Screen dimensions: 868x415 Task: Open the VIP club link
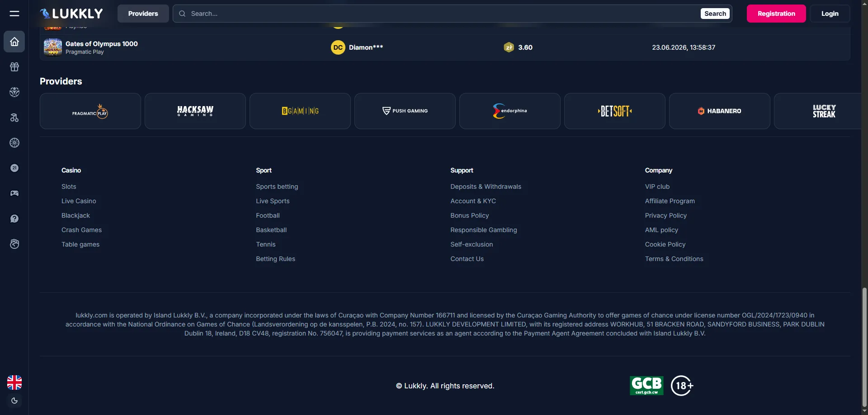[x=657, y=187]
